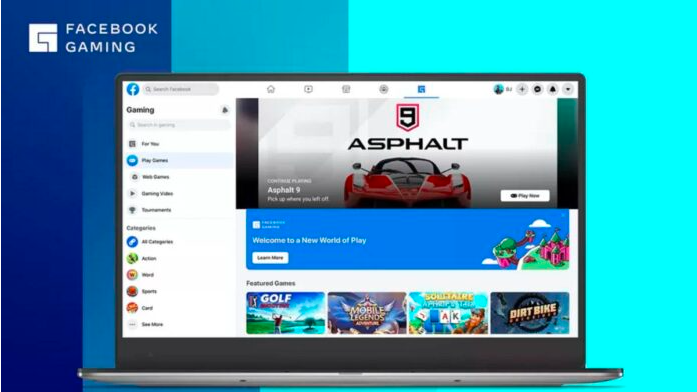Click the plus Create icon
697x392 pixels.
(522, 89)
